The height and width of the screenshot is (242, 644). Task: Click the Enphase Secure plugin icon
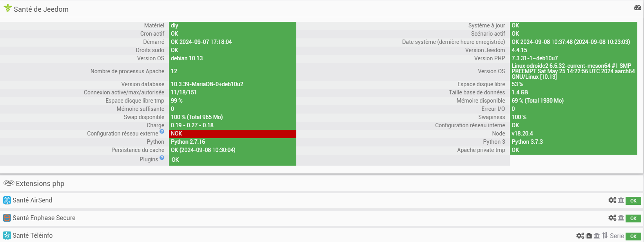[7, 218]
